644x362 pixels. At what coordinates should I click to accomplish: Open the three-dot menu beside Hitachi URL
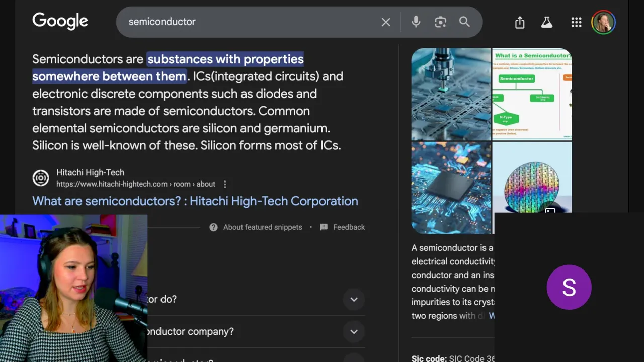[x=225, y=184]
